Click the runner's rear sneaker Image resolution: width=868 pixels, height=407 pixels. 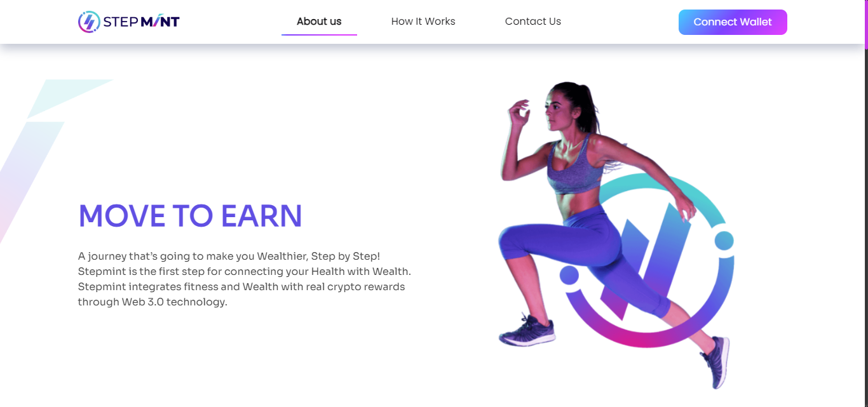point(717,362)
